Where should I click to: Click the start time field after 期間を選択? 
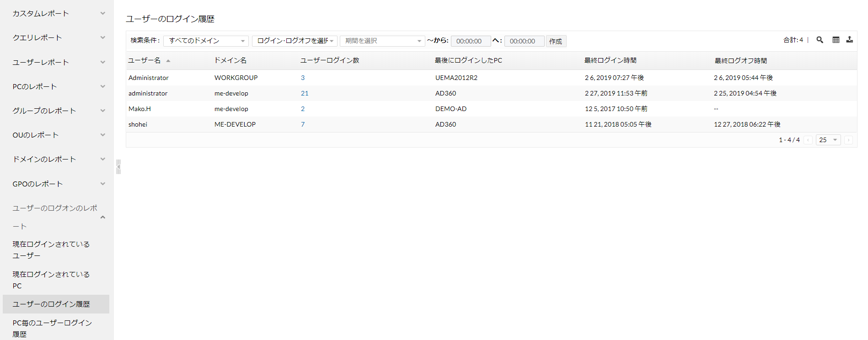coord(471,41)
